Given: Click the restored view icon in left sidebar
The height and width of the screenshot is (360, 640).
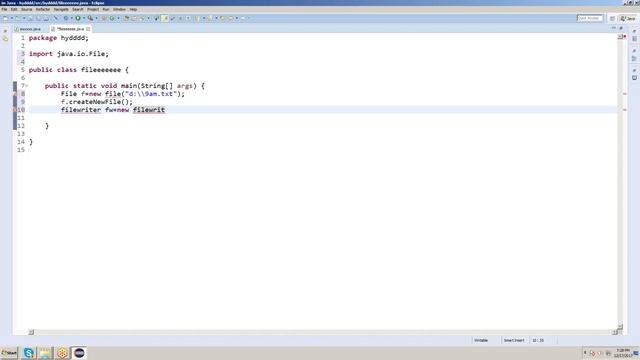Looking at the screenshot, I should pos(5,31).
